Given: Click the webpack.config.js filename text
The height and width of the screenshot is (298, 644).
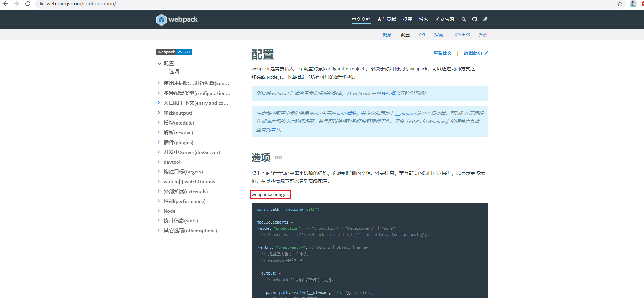Looking at the screenshot, I should coord(270,194).
